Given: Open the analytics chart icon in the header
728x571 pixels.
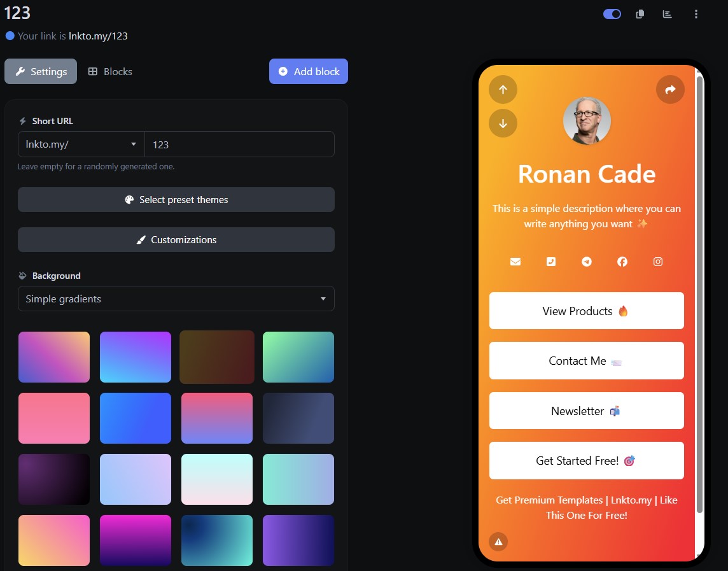Looking at the screenshot, I should click(667, 13).
